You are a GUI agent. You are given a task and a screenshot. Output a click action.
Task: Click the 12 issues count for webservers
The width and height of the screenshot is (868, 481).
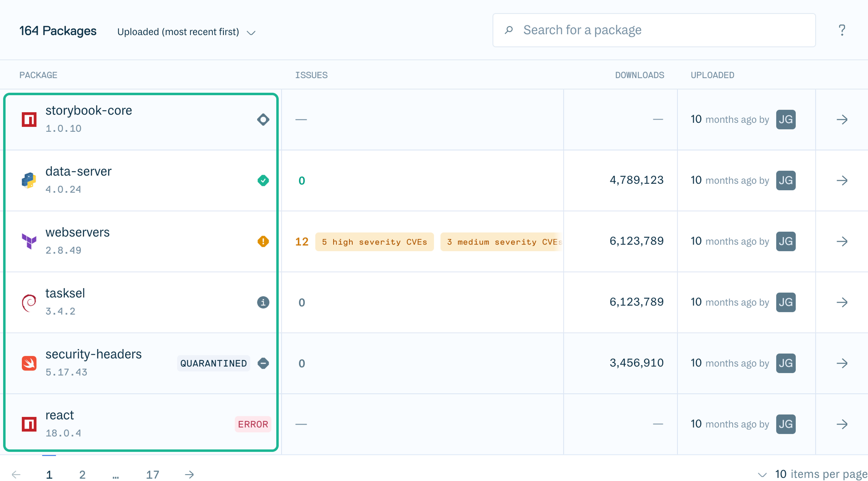click(302, 242)
